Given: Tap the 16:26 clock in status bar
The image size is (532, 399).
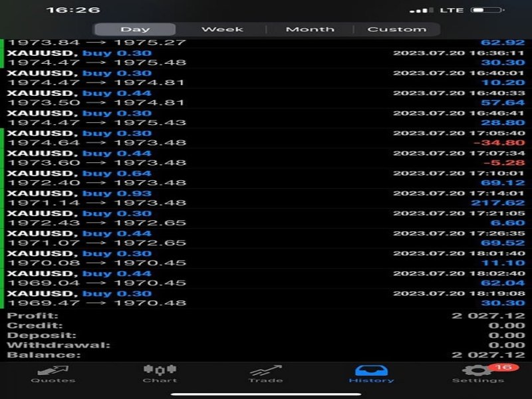Looking at the screenshot, I should 73,10.
